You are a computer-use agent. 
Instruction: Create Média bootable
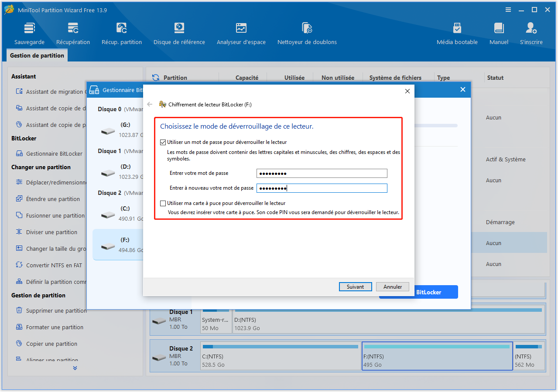coord(457,34)
